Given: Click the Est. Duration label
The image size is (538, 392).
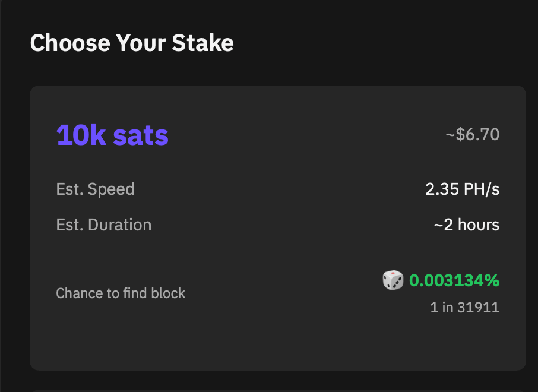Looking at the screenshot, I should (103, 225).
